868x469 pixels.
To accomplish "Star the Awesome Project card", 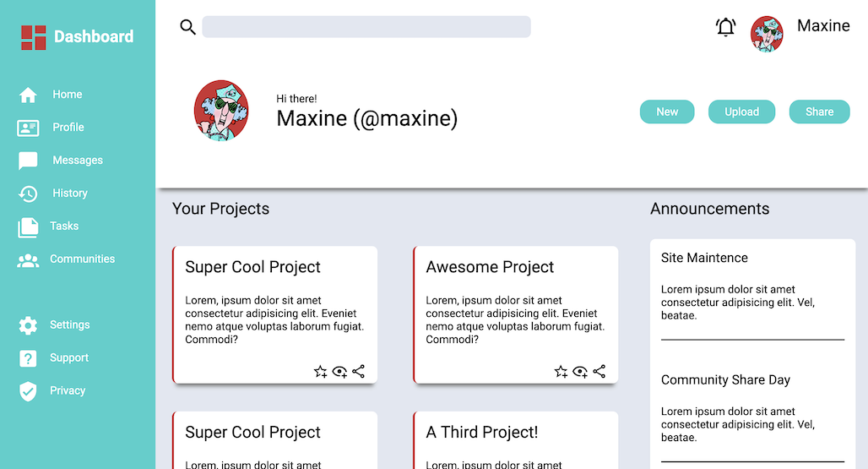I will pyautogui.click(x=561, y=371).
